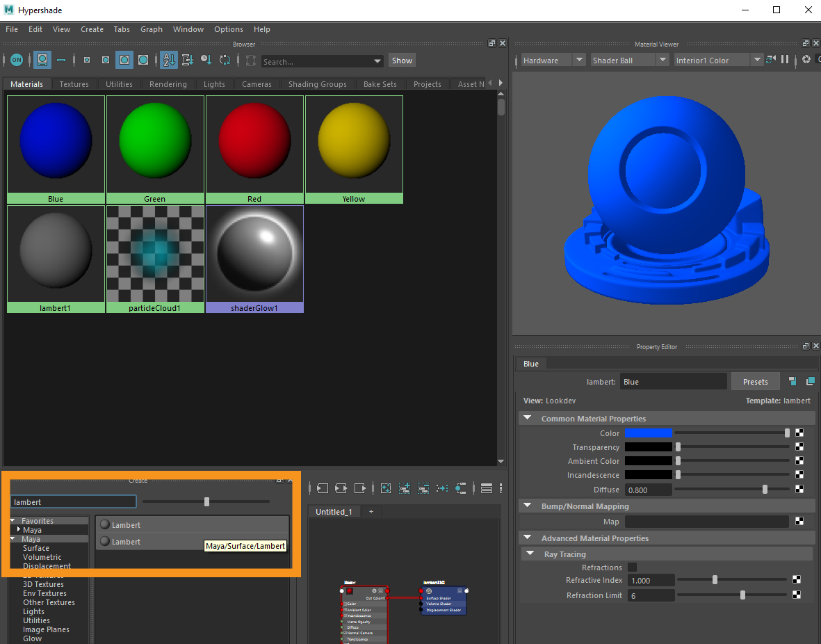Open Material Viewer render settings aperture icon
This screenshot has width=821, height=644.
coord(806,60)
